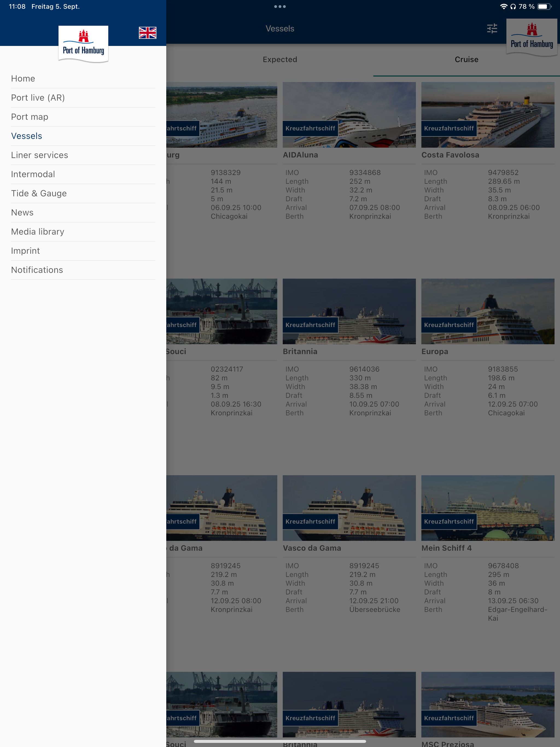Tap the Kreuzfahrtschiff badge on the AIDAluna photo
Image resolution: width=560 pixels, height=747 pixels.
click(x=310, y=128)
